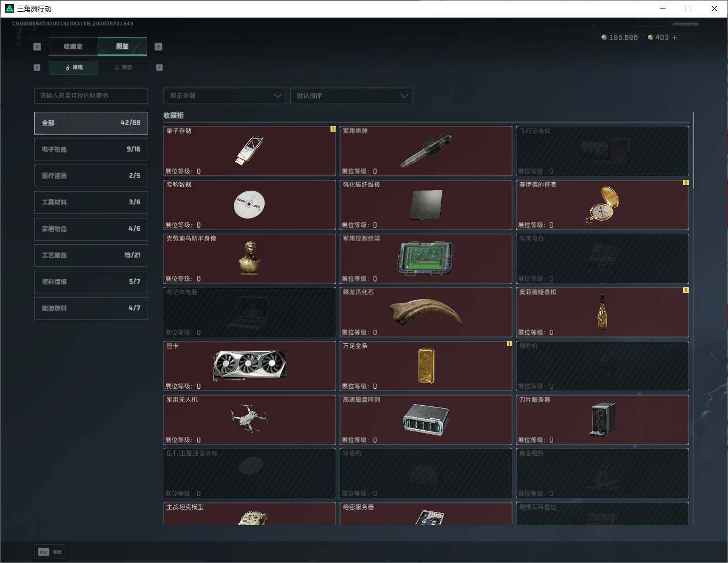Click the collectible search input field
The height and width of the screenshot is (563, 728).
pos(91,95)
